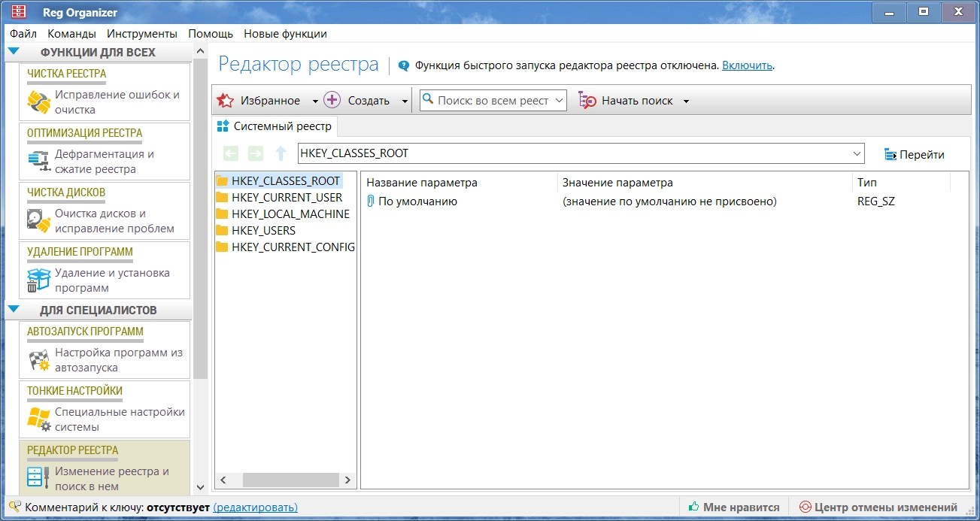This screenshot has width=980, height=521.
Task: Click the autostart flag icon
Action: coord(38,360)
